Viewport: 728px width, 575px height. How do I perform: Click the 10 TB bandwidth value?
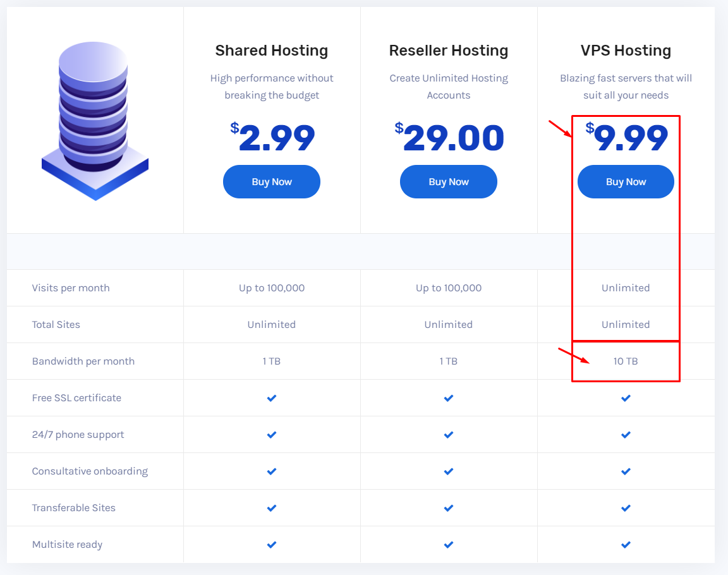point(626,361)
